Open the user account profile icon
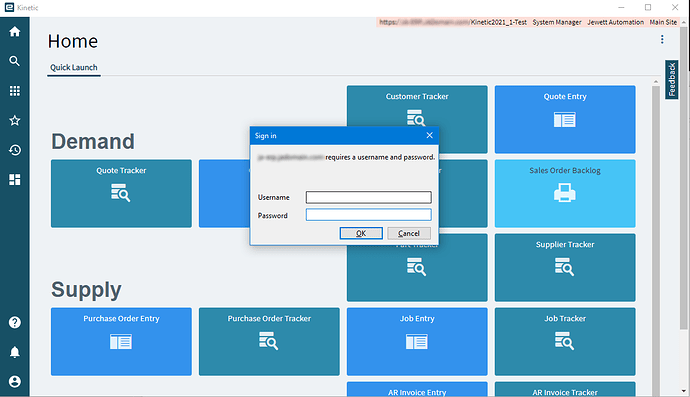The image size is (690, 397). [x=15, y=382]
